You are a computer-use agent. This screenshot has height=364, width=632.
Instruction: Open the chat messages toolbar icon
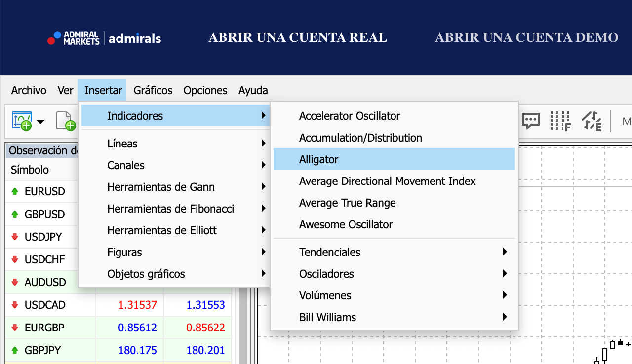click(x=531, y=121)
